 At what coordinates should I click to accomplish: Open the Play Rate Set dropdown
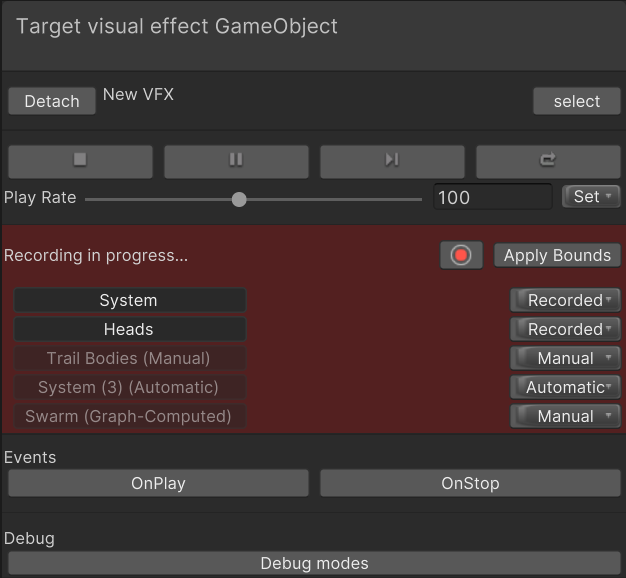(x=591, y=197)
